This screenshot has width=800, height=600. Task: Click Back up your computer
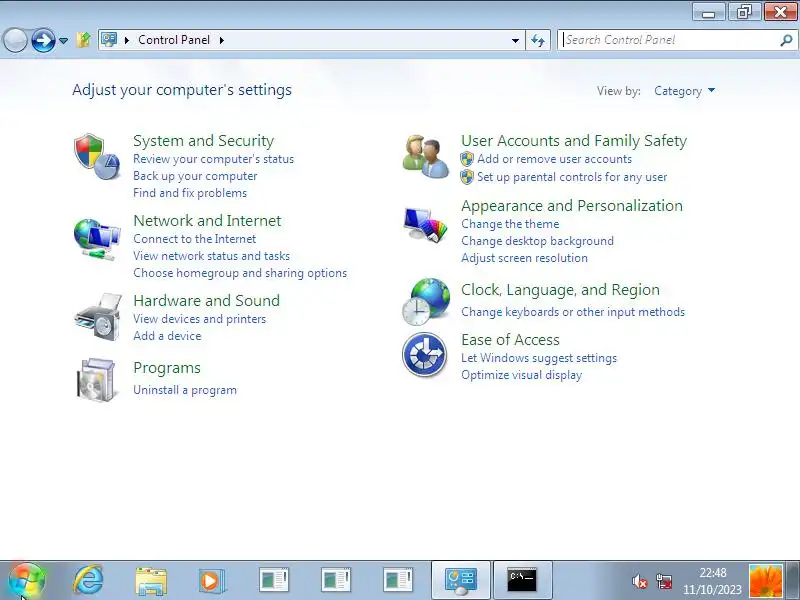point(195,176)
